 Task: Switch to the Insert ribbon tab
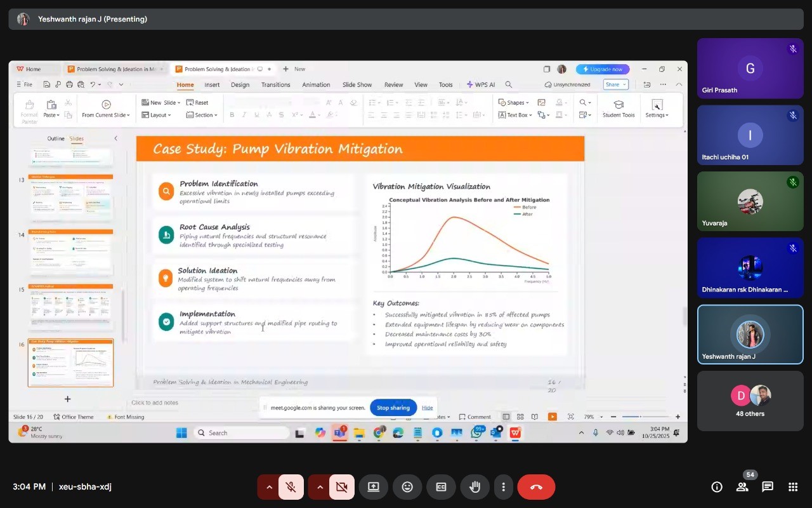(x=212, y=84)
